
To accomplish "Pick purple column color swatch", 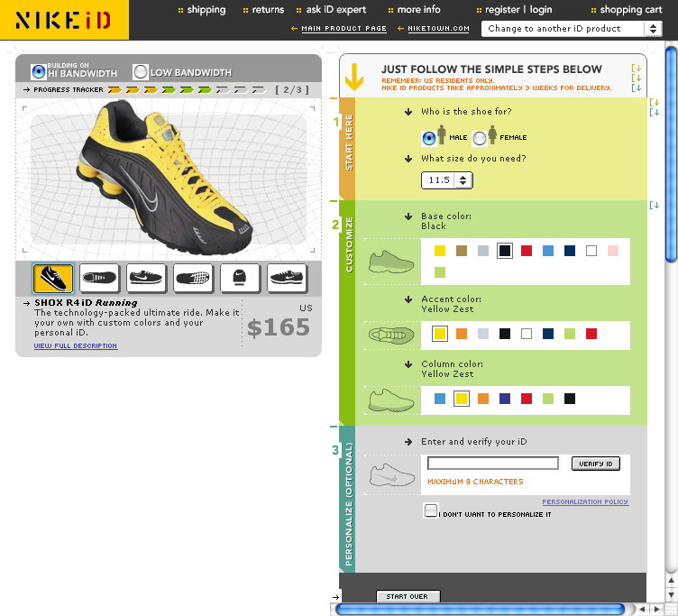I will 505,399.
